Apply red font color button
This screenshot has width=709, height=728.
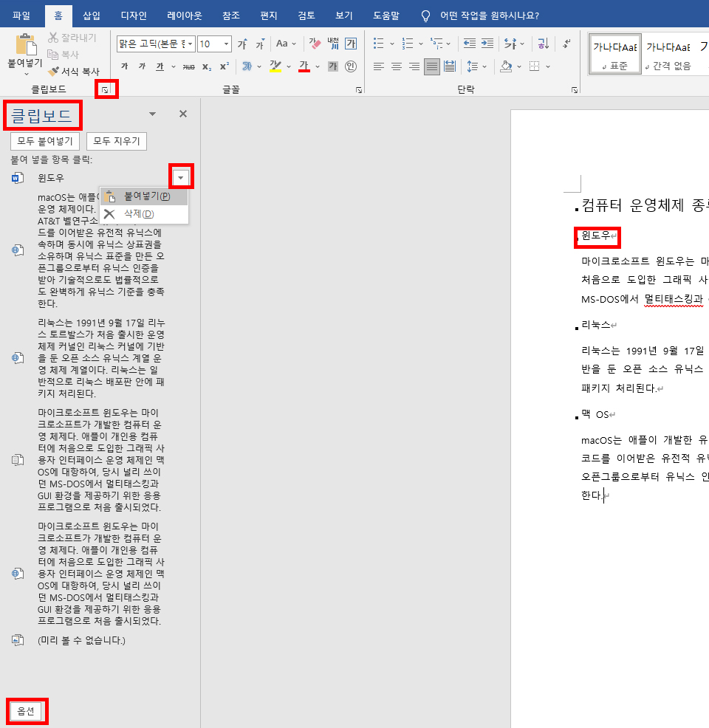pyautogui.click(x=304, y=66)
